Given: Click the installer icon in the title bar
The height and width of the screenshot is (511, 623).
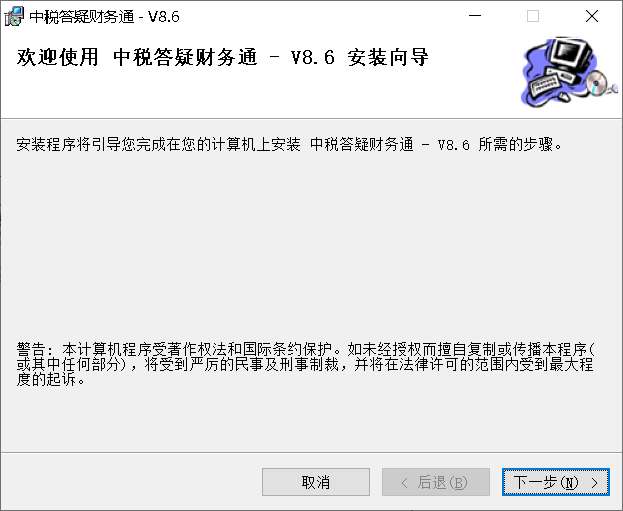Looking at the screenshot, I should click(14, 16).
